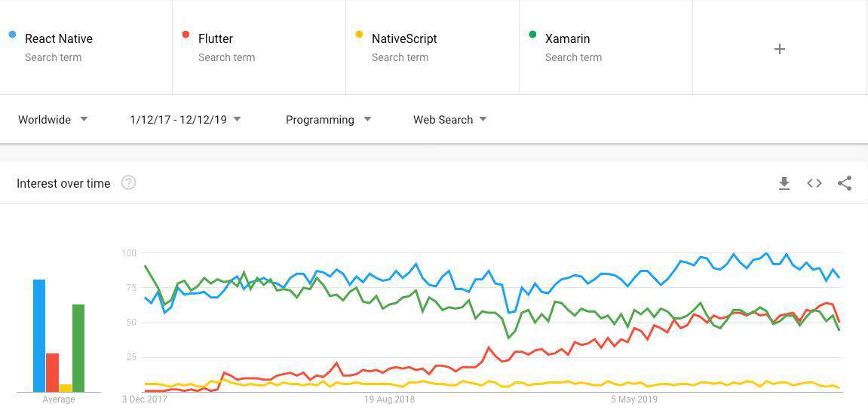Open the Programming category dropdown
This screenshot has width=868, height=416.
point(328,120)
